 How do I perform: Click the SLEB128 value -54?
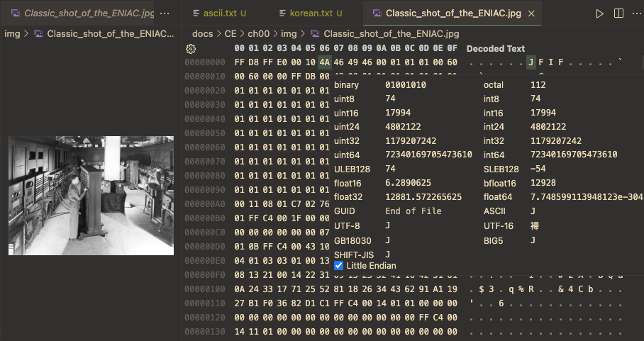[538, 169]
